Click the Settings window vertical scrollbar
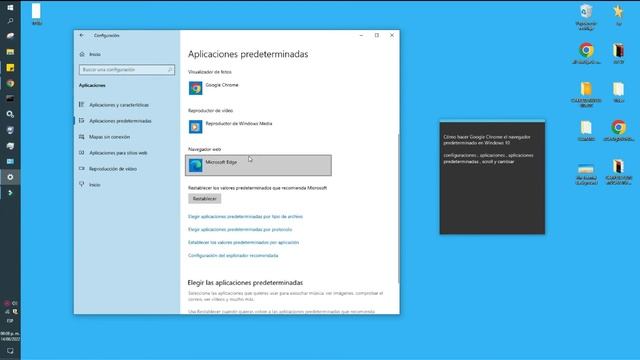 pos(398,207)
